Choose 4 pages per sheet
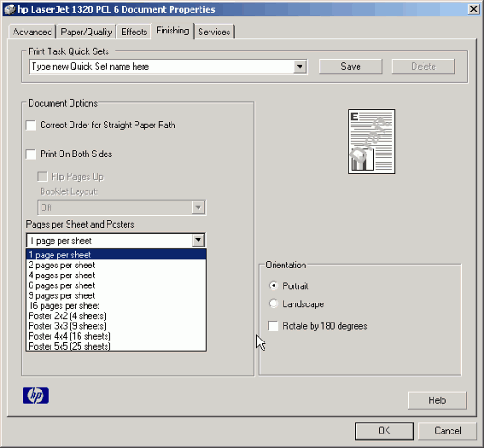The image size is (484, 448). 116,275
